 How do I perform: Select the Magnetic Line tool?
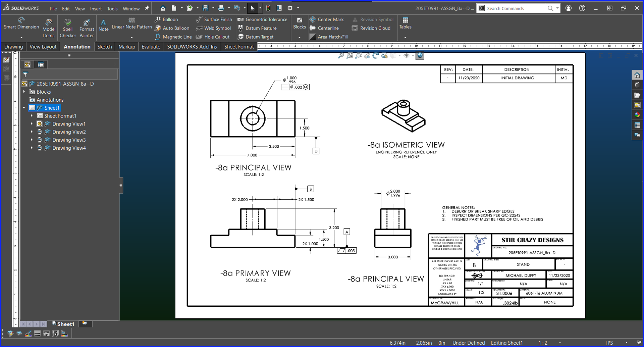tap(173, 37)
